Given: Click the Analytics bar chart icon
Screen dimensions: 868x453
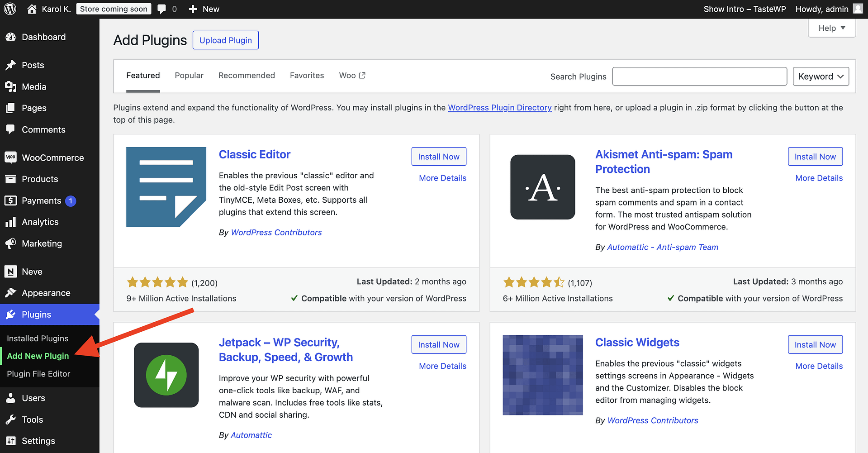Looking at the screenshot, I should click(11, 222).
